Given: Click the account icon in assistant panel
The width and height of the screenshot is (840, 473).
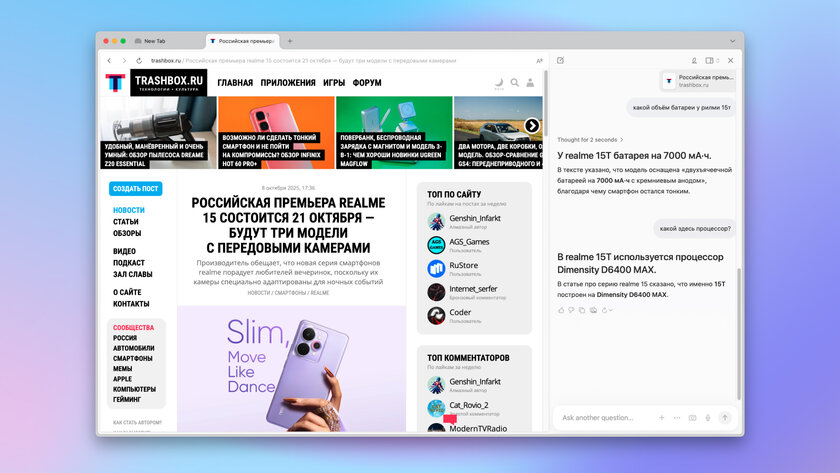Looking at the screenshot, I should (x=694, y=61).
